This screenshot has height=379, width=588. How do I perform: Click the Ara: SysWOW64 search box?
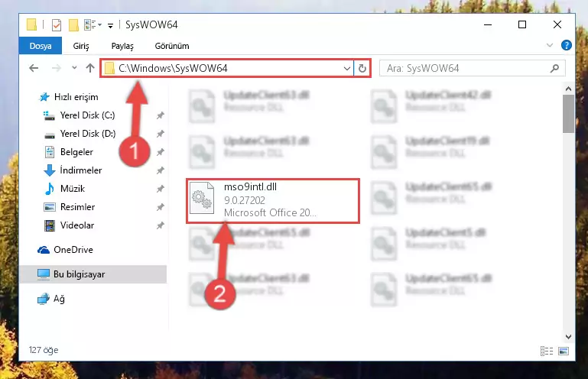tap(472, 68)
